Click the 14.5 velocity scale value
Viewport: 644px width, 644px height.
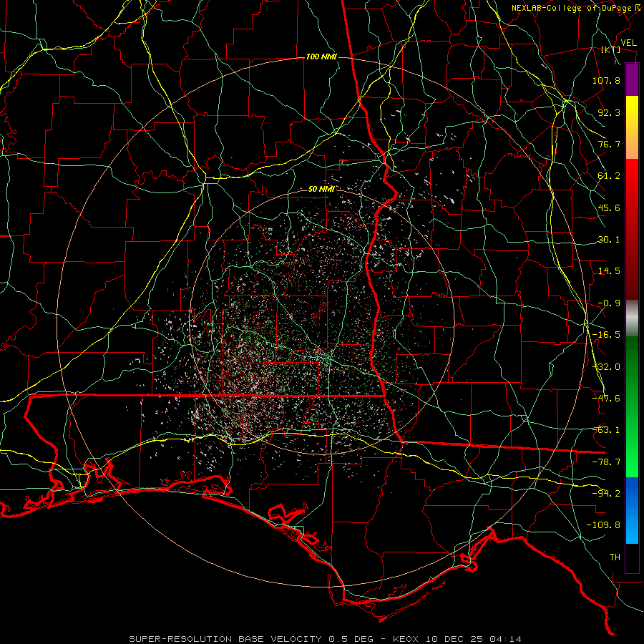coord(609,271)
